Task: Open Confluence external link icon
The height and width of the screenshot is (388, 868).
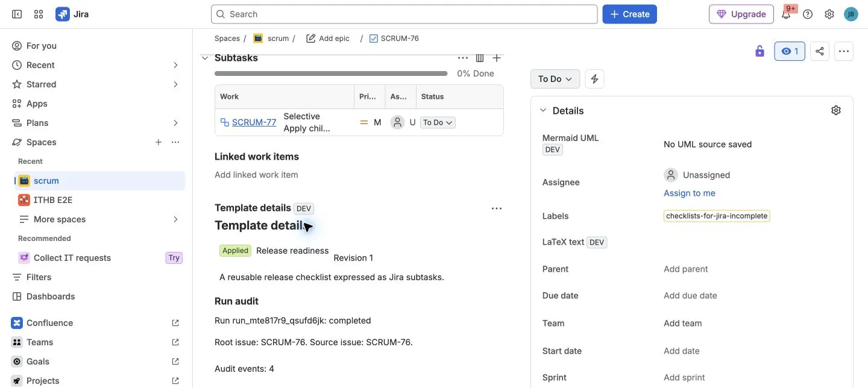Action: (175, 323)
